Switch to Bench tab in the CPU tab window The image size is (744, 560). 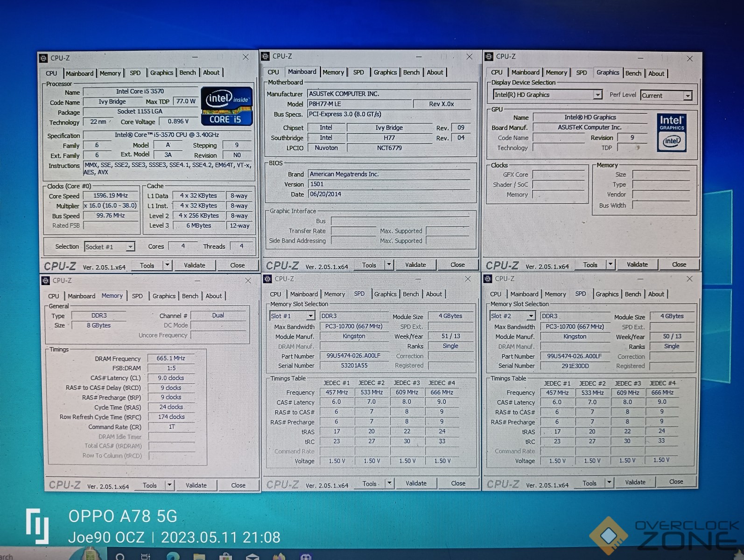click(x=188, y=73)
